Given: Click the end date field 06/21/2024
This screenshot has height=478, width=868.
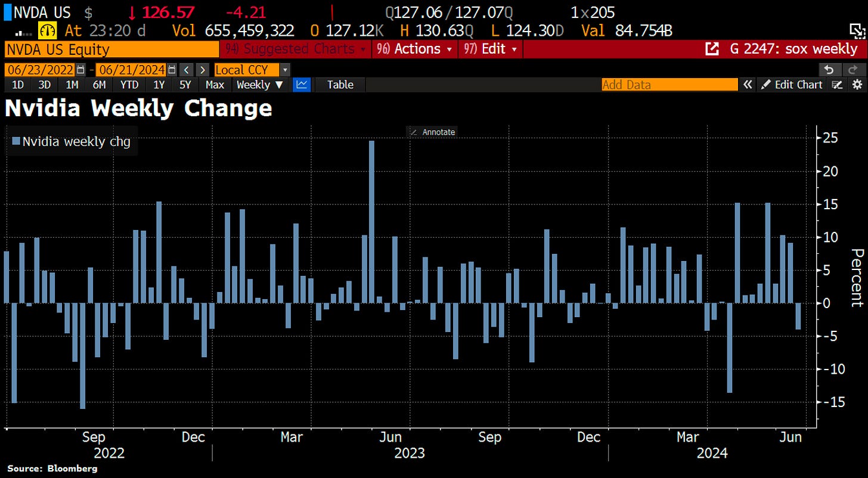Looking at the screenshot, I should (131, 69).
